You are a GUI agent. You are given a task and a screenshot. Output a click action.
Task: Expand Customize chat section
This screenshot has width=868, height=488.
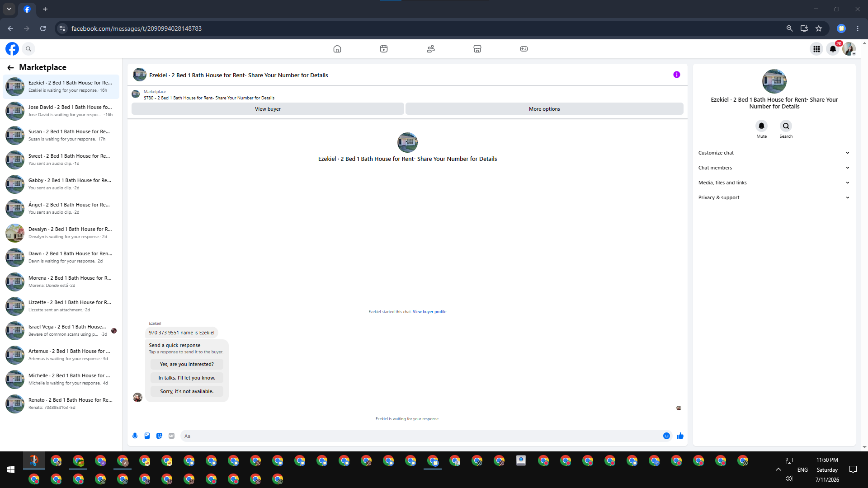tap(774, 153)
